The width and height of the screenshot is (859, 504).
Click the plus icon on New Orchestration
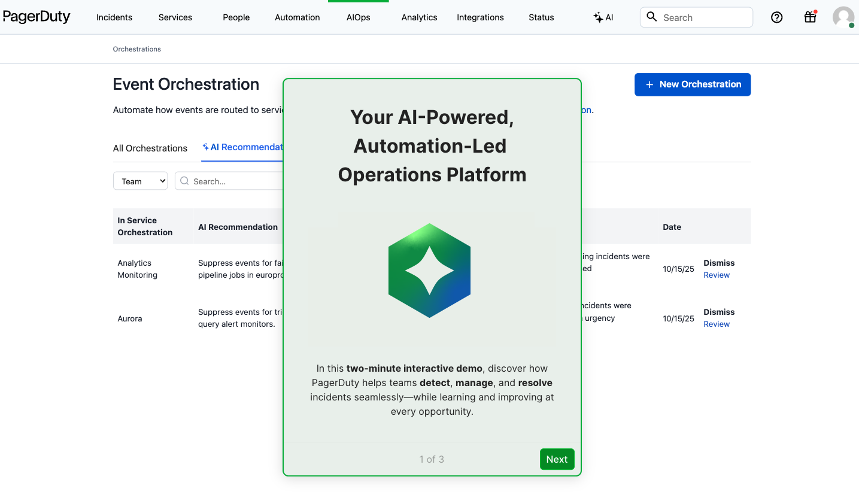649,84
